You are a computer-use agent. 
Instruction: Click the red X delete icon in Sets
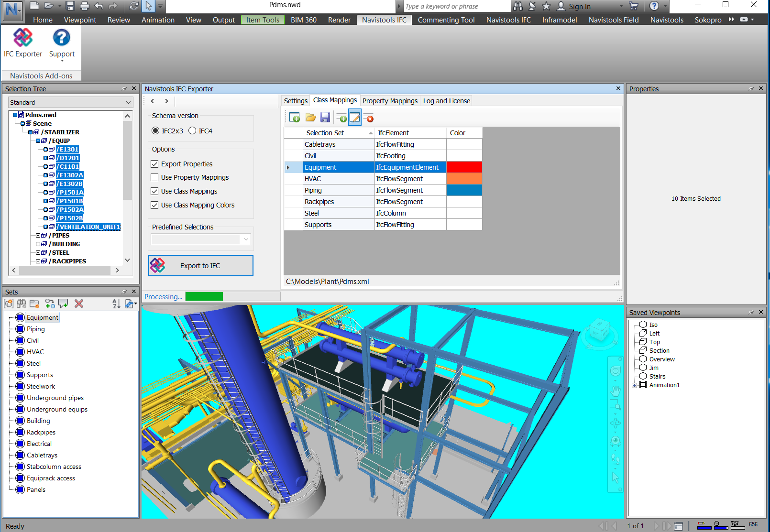79,304
